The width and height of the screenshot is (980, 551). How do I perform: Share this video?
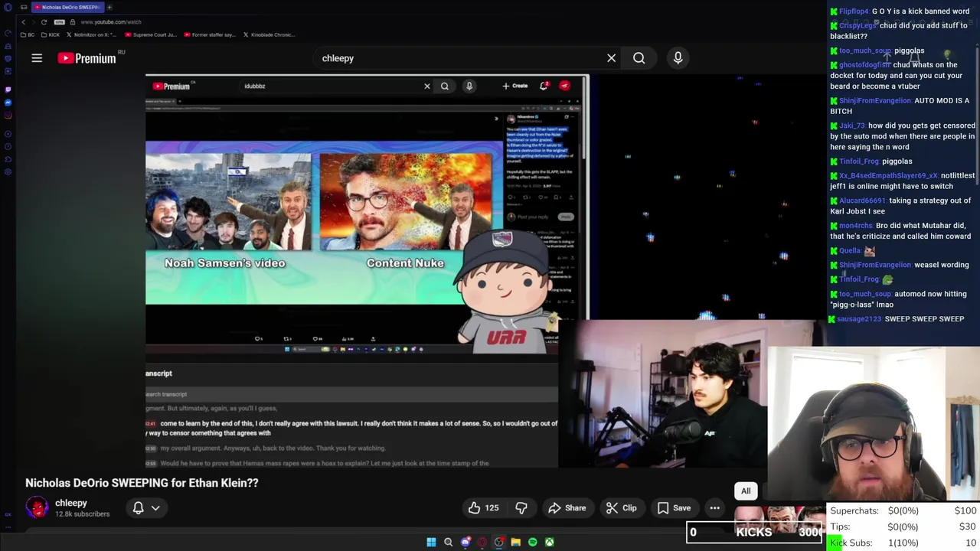click(x=567, y=508)
